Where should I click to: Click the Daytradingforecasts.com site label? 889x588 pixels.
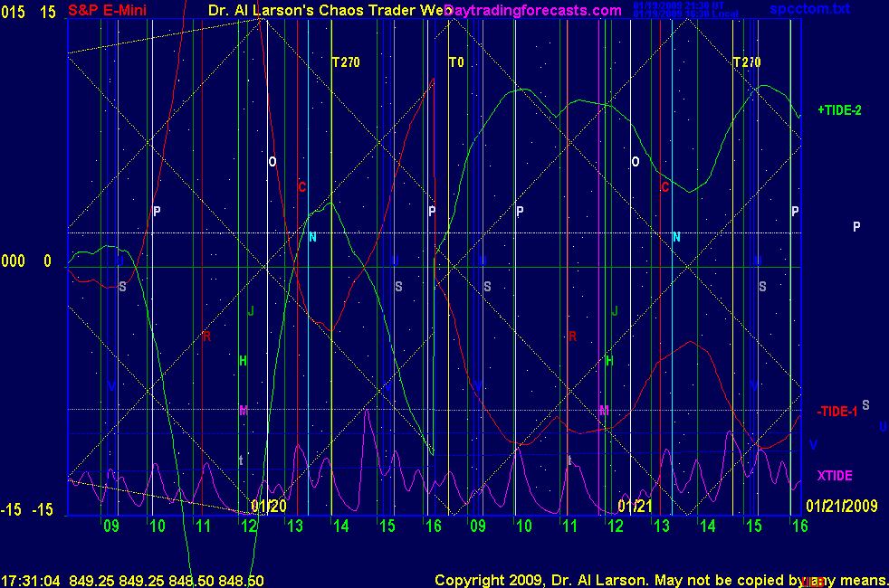[x=533, y=10]
